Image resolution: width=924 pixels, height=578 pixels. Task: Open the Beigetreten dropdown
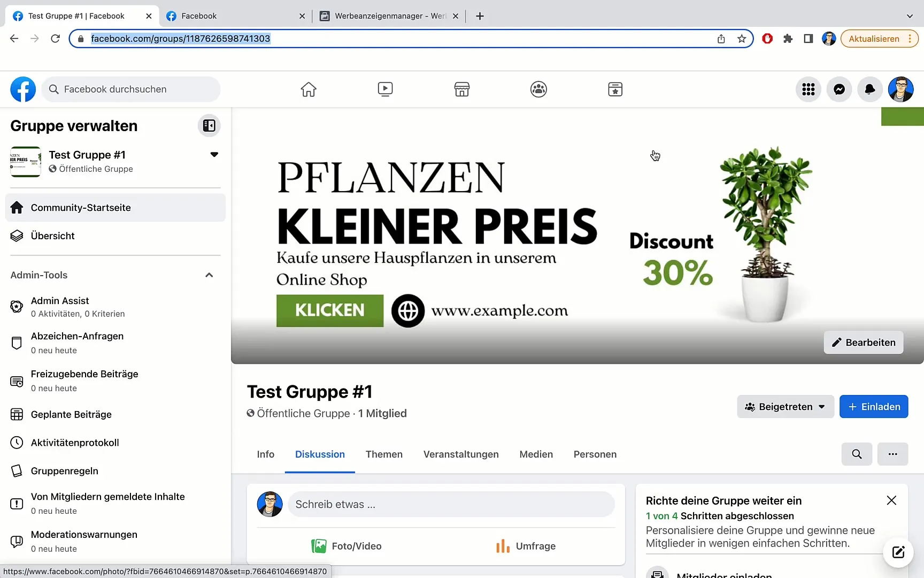(786, 407)
